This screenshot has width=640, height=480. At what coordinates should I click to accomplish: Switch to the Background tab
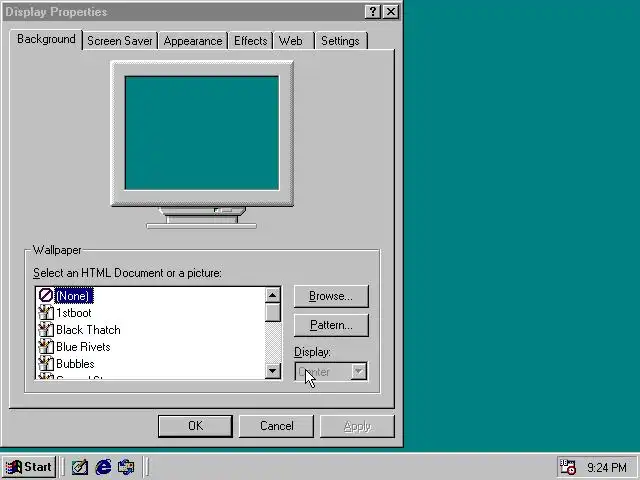click(x=46, y=39)
